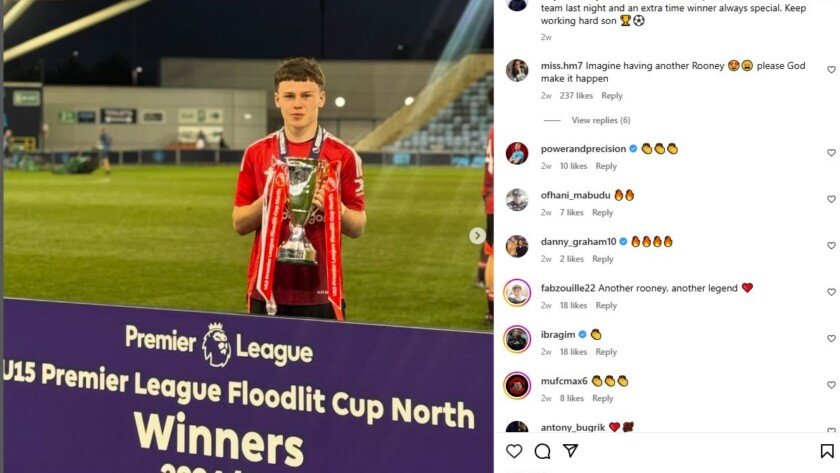This screenshot has height=473, width=840.
Task: Open mufcmax6's profile picture
Action: pyautogui.click(x=517, y=386)
